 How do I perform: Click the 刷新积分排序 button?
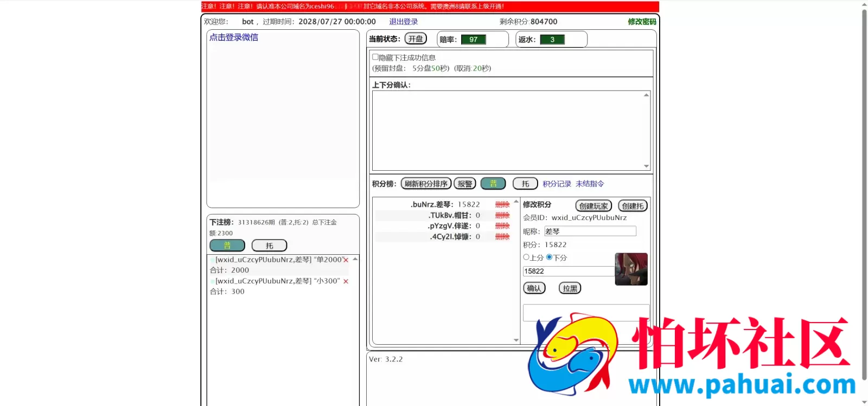[426, 184]
